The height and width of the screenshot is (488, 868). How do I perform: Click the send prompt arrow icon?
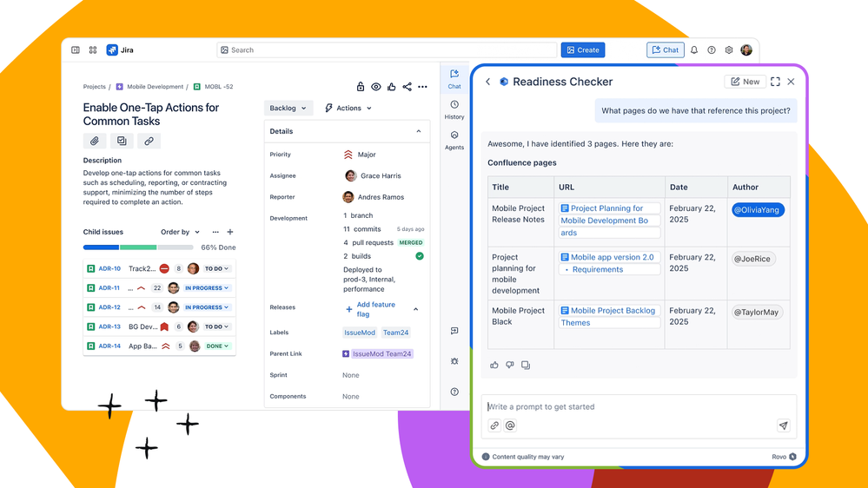pyautogui.click(x=783, y=425)
